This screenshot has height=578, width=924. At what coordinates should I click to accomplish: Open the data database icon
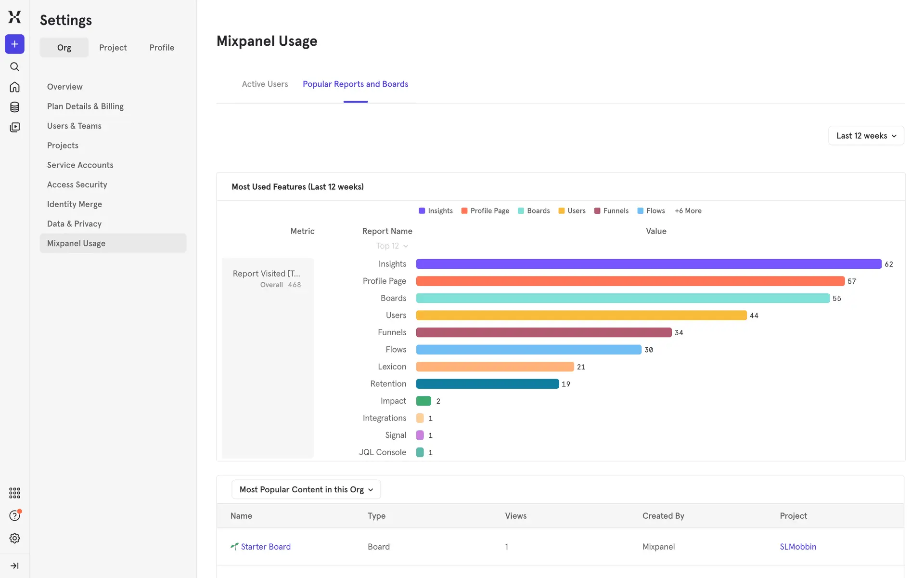click(14, 107)
